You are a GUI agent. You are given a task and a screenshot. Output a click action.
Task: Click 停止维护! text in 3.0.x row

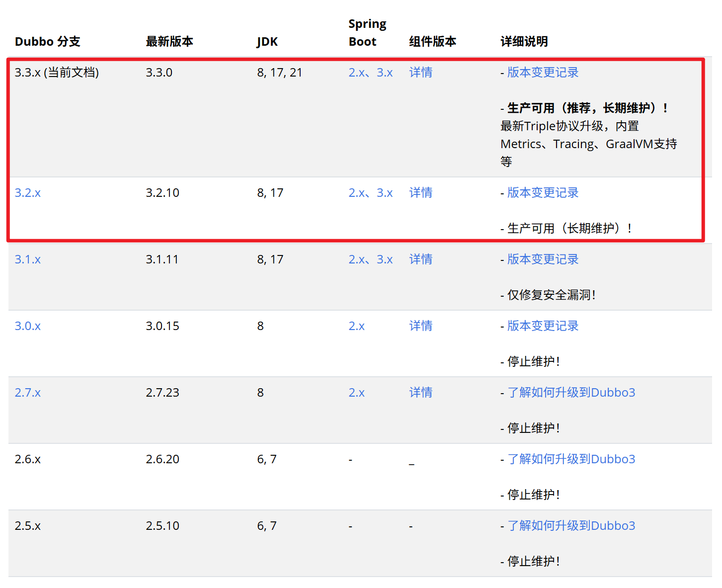[x=533, y=362]
